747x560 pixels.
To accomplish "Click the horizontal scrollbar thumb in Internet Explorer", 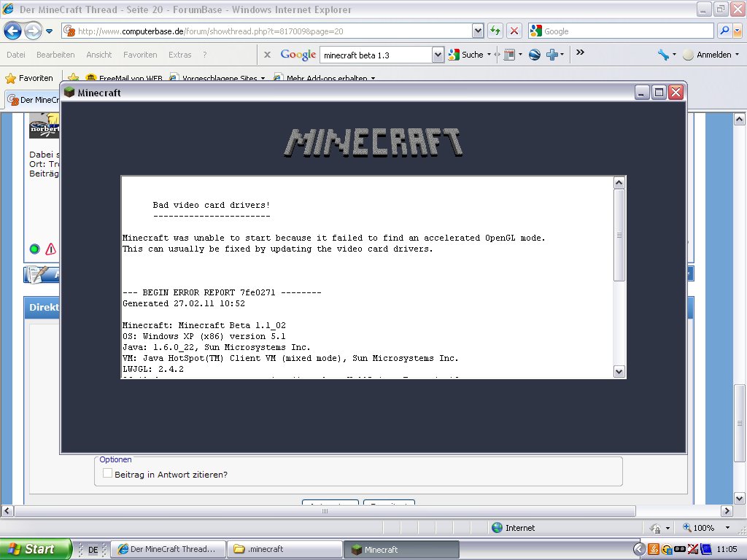I will tap(325, 511).
